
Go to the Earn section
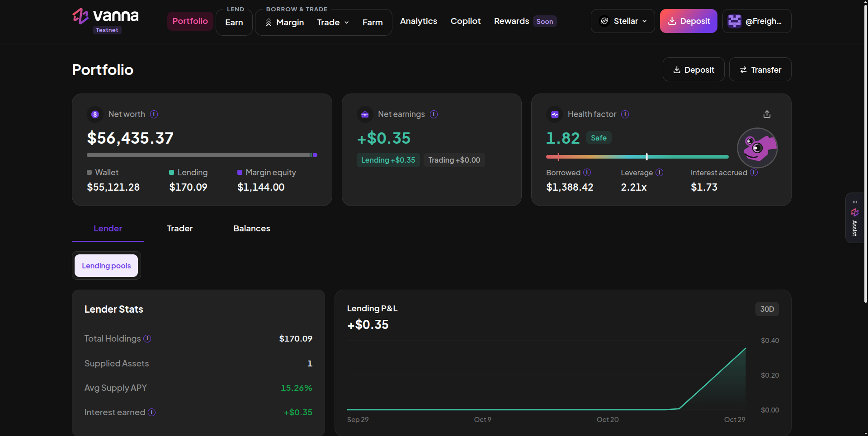click(x=234, y=23)
